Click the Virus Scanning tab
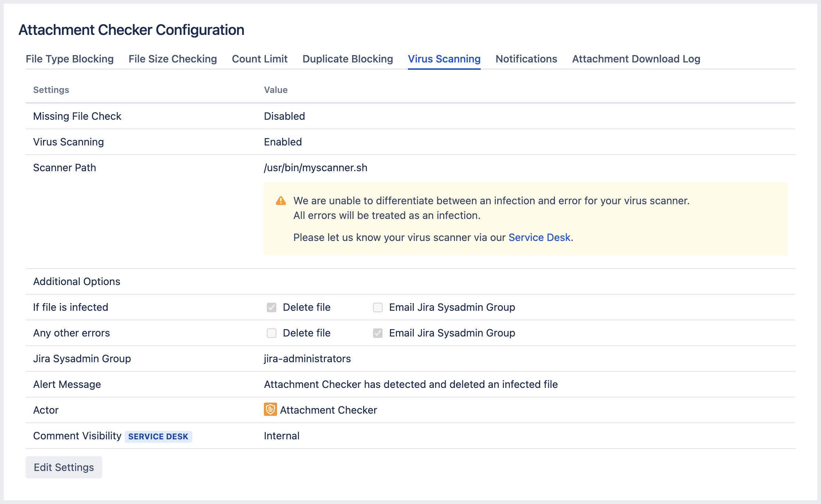Viewport: 821px width, 504px height. 444,59
